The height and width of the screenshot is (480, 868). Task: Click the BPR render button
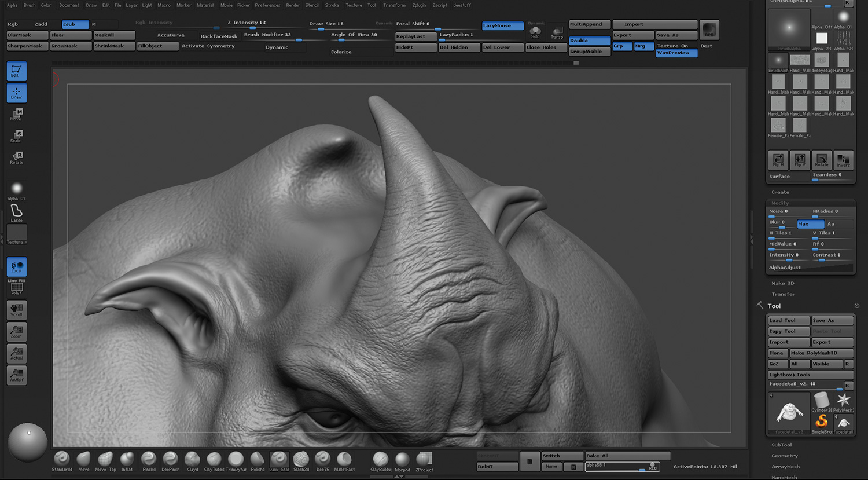709,30
